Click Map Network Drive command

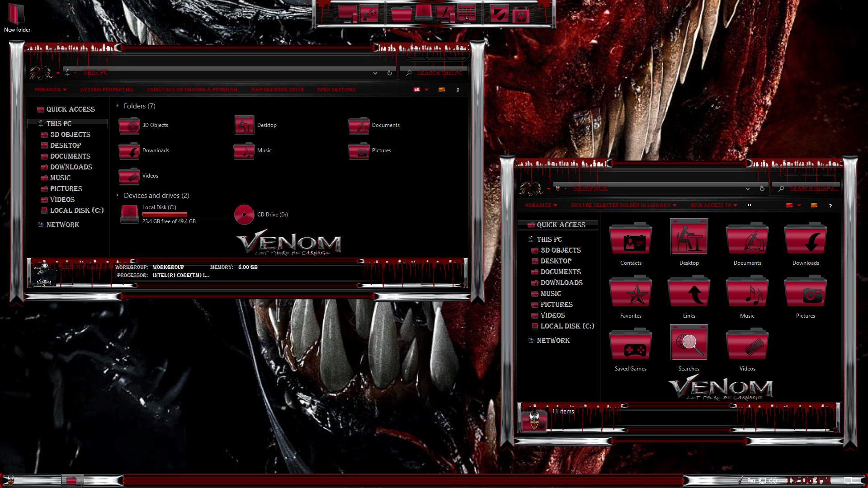pos(277,90)
